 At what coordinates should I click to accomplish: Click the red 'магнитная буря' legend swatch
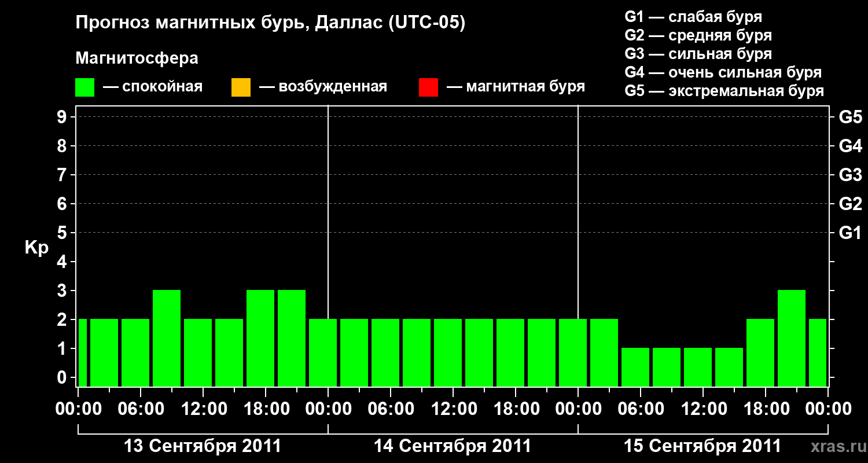(428, 87)
